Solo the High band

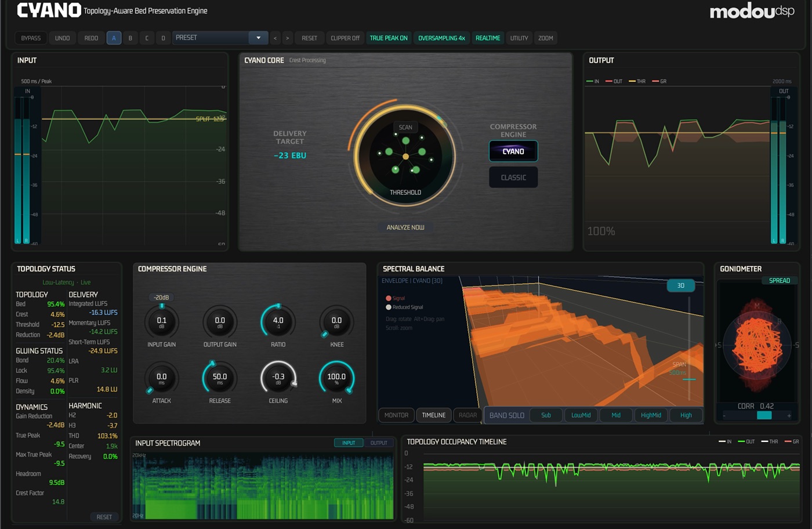(686, 415)
